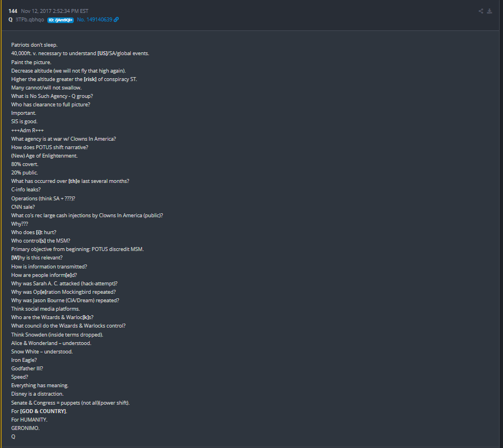Image resolution: width=503 pixels, height=448 pixels.
Task: Click the line starting "Think Snowden"
Action: (x=57, y=335)
